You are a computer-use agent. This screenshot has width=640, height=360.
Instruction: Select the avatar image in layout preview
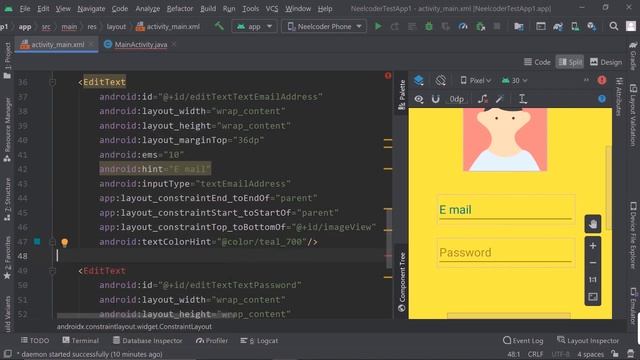(505, 140)
